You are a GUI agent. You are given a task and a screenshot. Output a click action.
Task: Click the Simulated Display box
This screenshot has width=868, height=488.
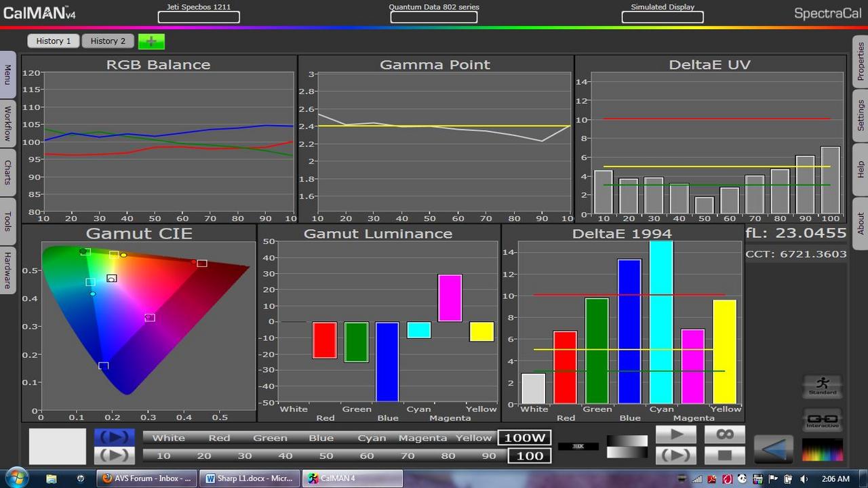(663, 17)
